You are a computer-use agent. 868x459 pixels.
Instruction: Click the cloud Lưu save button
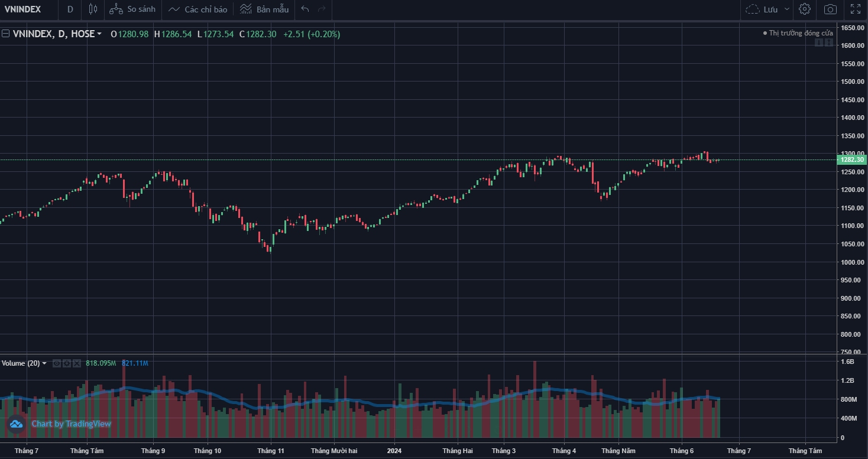click(x=762, y=9)
